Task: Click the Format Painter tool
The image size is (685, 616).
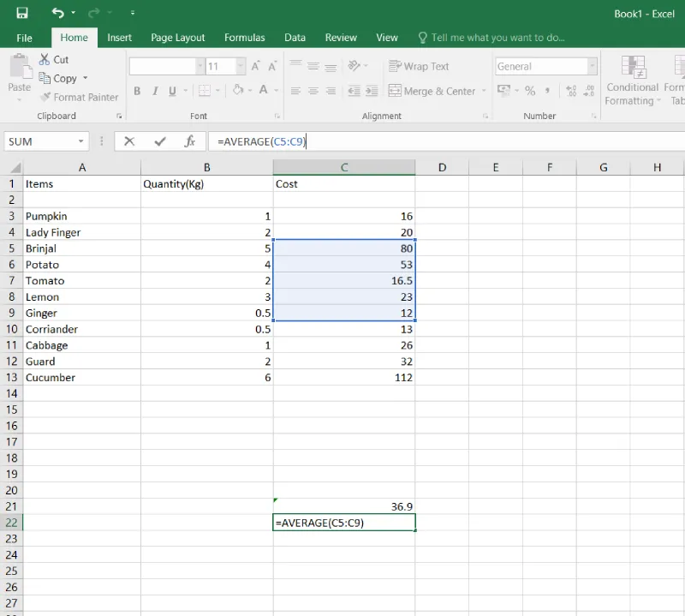Action: point(79,98)
